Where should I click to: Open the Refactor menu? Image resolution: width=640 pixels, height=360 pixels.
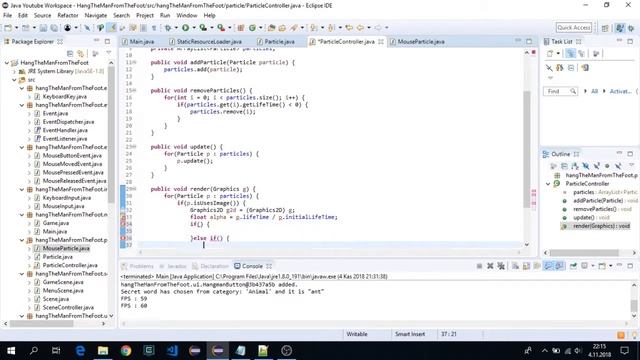pyautogui.click(x=68, y=15)
